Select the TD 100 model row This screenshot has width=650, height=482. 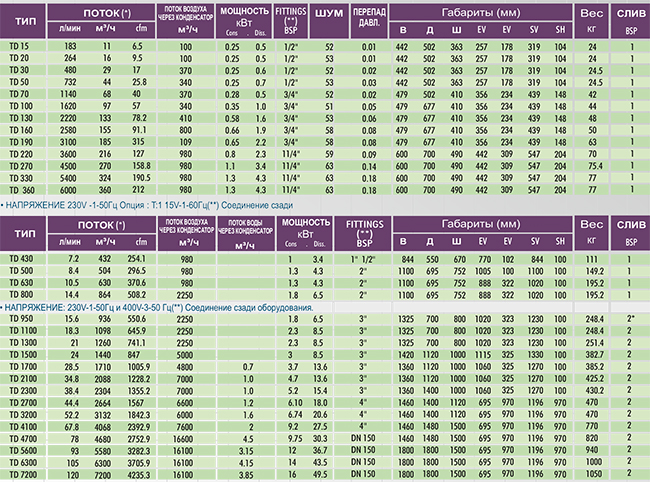(20, 105)
